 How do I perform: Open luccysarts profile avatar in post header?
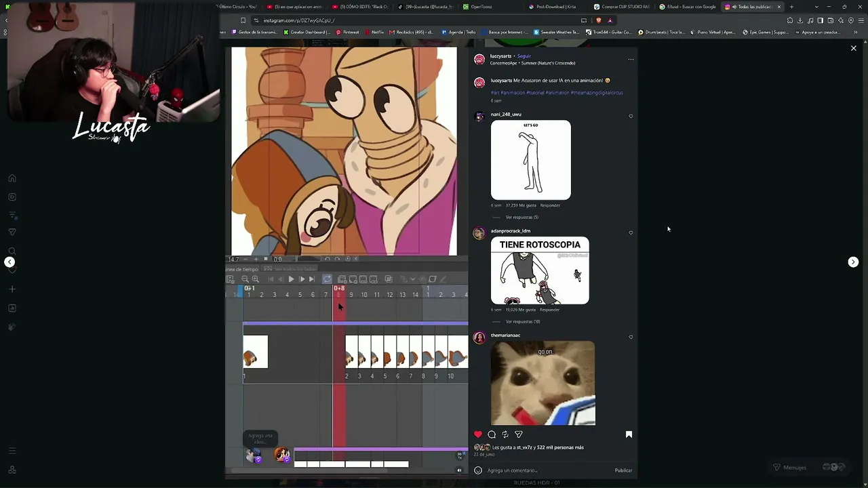(x=479, y=60)
